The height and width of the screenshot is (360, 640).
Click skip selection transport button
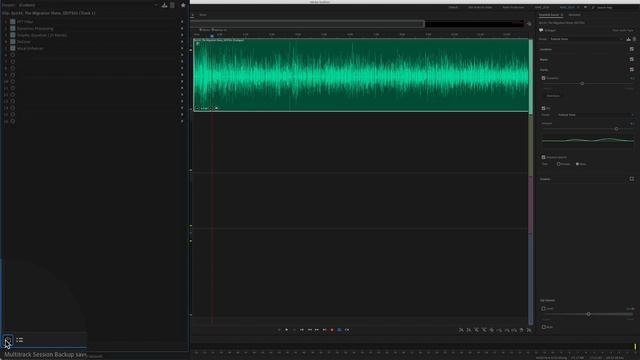(x=347, y=330)
